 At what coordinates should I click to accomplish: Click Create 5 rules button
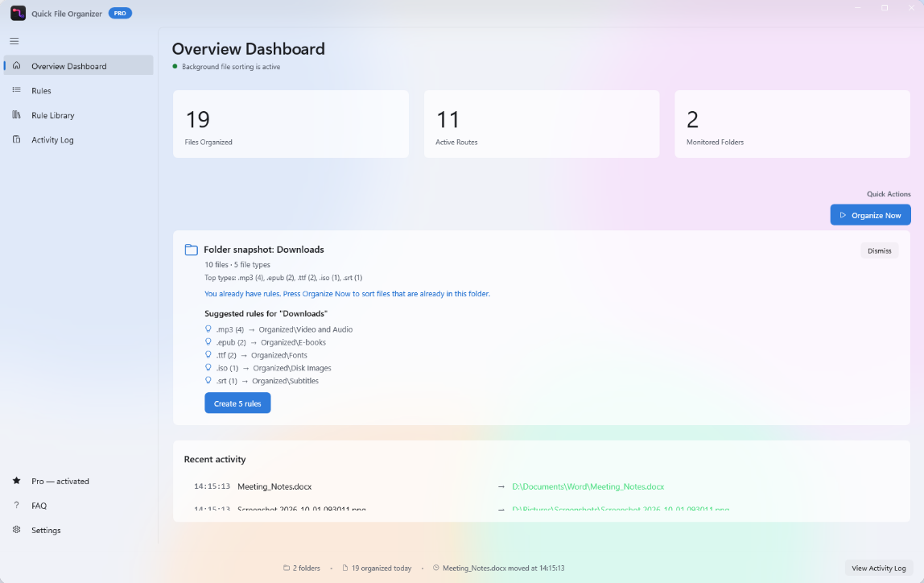(237, 403)
